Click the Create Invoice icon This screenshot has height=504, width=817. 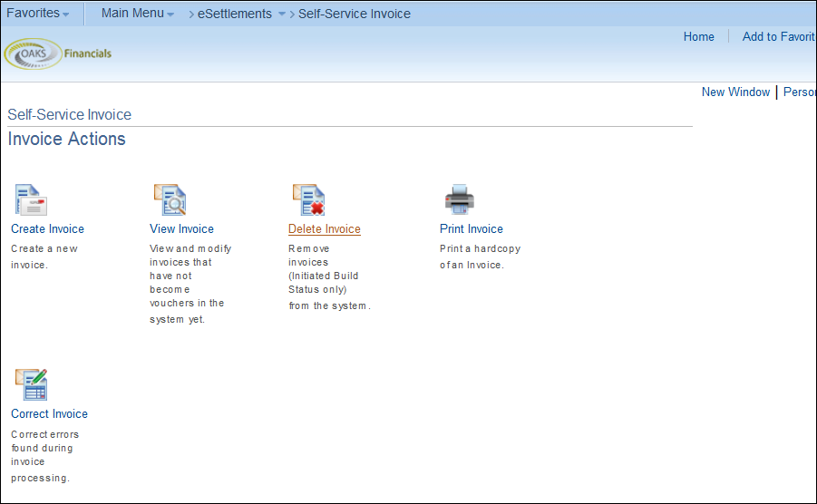31,199
